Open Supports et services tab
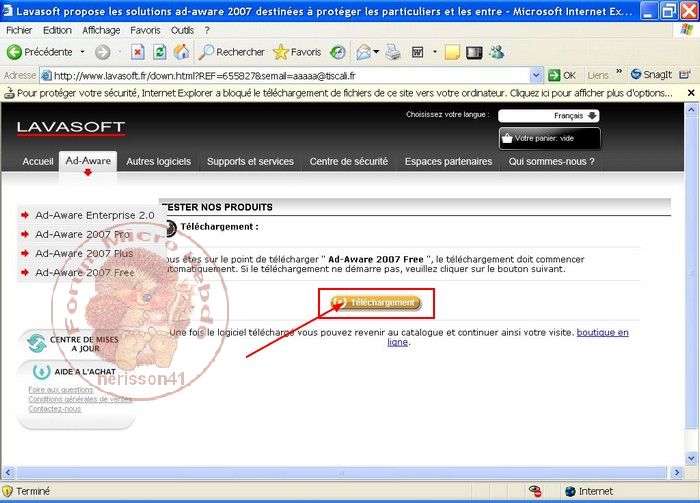Viewport: 700px width, 503px height. (250, 161)
